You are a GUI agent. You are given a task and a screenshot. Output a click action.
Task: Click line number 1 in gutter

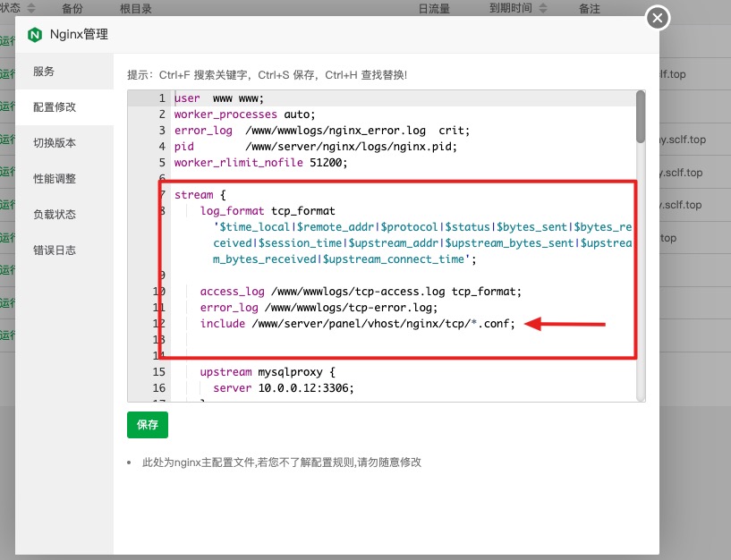click(162, 98)
